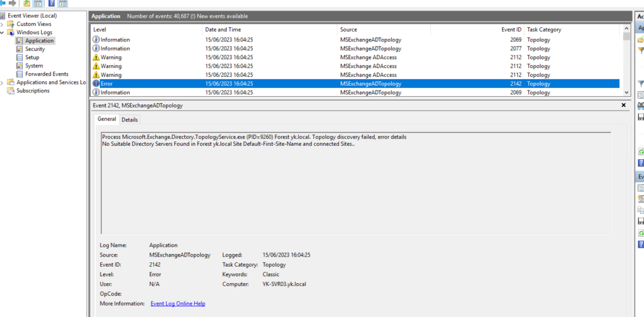Click the Forward arrow in the toolbar
The width and height of the screenshot is (644, 317).
click(x=13, y=3)
